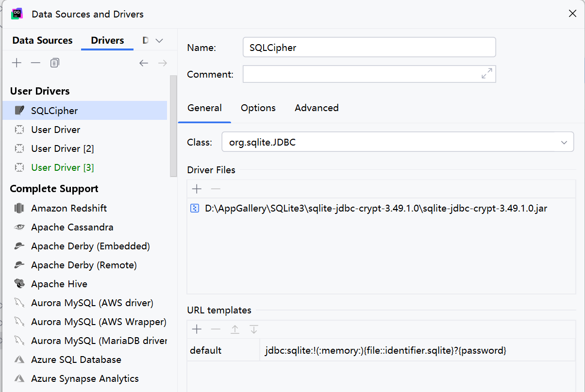Screen dimensions: 585x392
Task: Add a driver file with plus icon
Action: tap(197, 189)
